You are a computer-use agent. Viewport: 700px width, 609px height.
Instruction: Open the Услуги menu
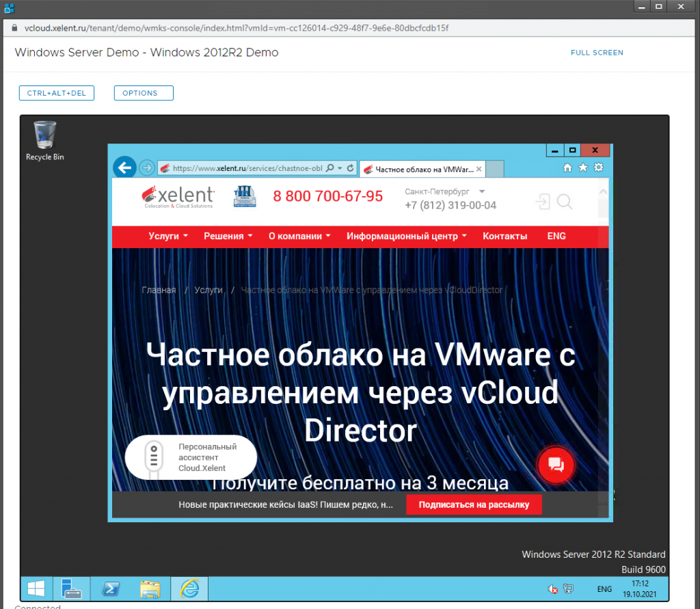168,236
